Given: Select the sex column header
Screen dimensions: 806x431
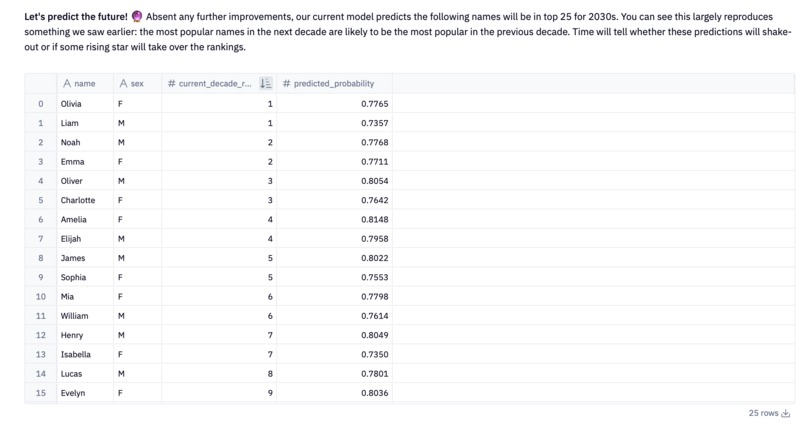Looking at the screenshot, I should coord(137,83).
